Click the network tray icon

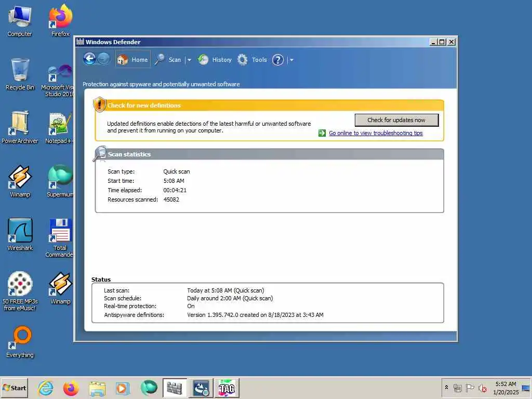[x=458, y=388]
